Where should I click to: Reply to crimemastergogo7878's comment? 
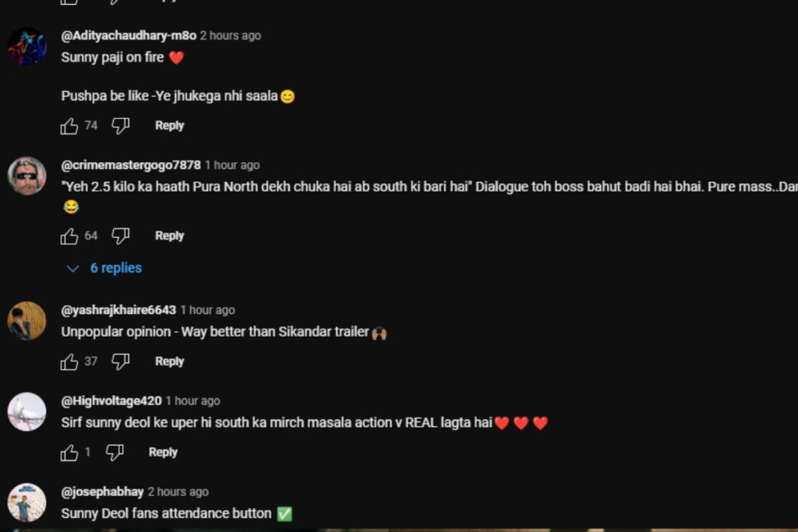169,236
